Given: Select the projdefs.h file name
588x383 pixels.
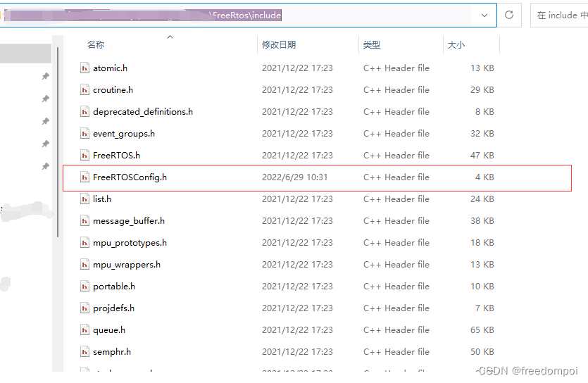Looking at the screenshot, I should click(x=113, y=308).
